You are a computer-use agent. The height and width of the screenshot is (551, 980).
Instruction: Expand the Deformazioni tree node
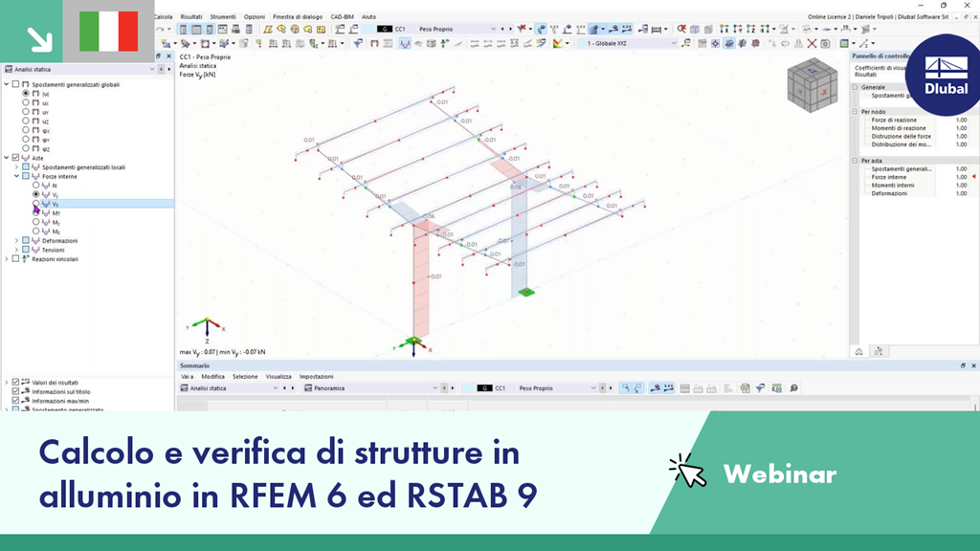[17, 240]
